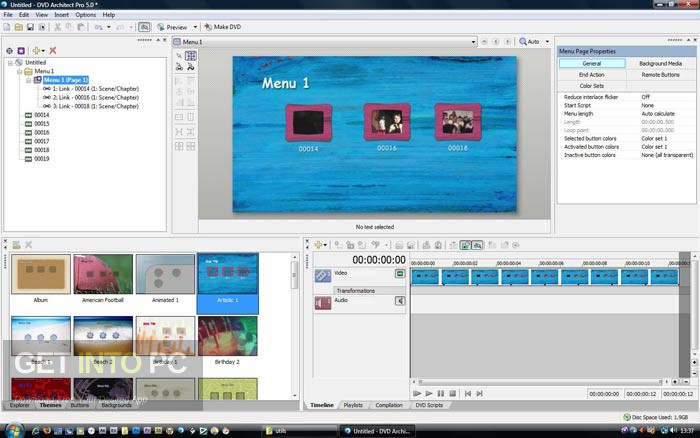Click the Background Media properties button
The width and height of the screenshot is (700, 438).
tap(660, 63)
